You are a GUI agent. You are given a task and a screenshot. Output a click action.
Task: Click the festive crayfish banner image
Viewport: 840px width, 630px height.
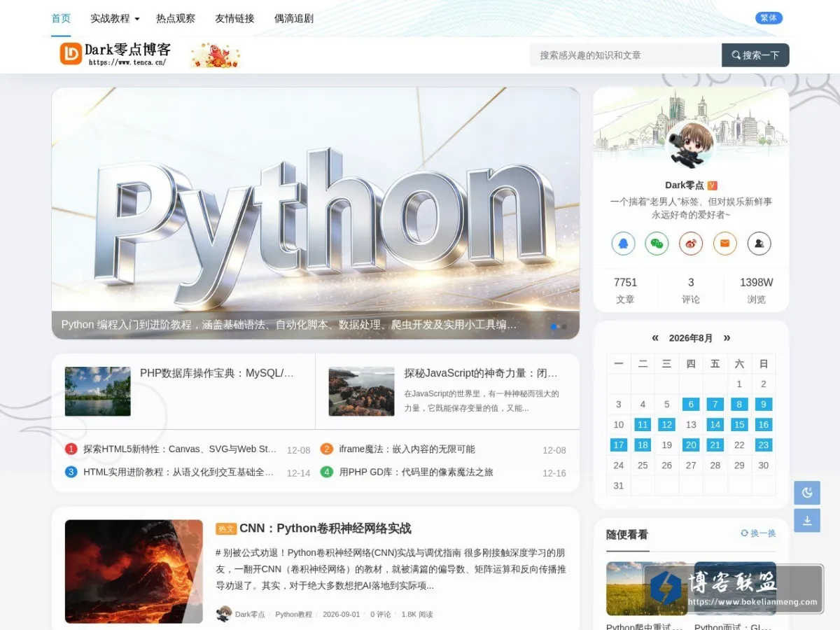[215, 55]
